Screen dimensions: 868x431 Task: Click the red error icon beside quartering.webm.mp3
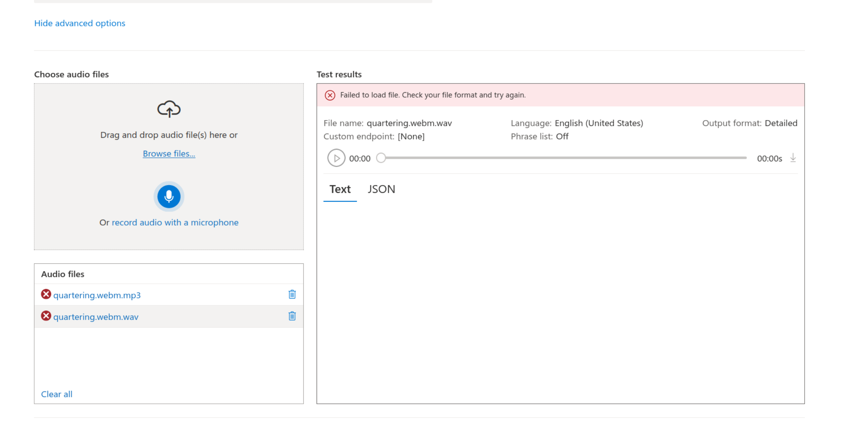coord(46,294)
